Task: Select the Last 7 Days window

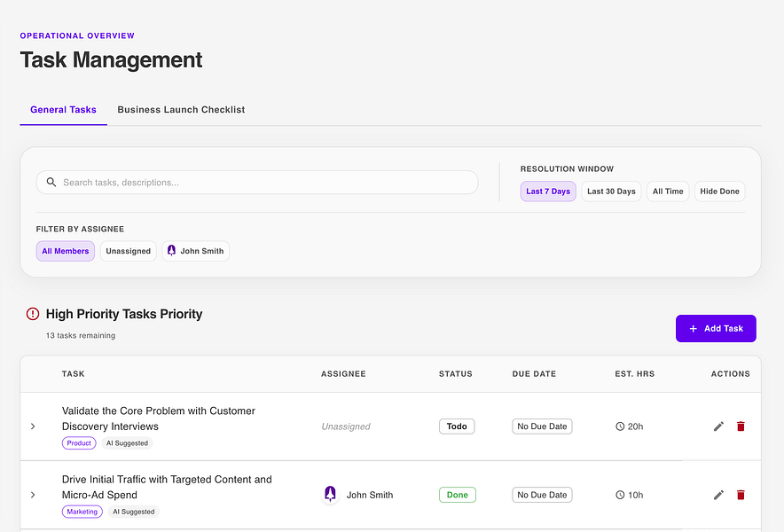Action: (548, 191)
